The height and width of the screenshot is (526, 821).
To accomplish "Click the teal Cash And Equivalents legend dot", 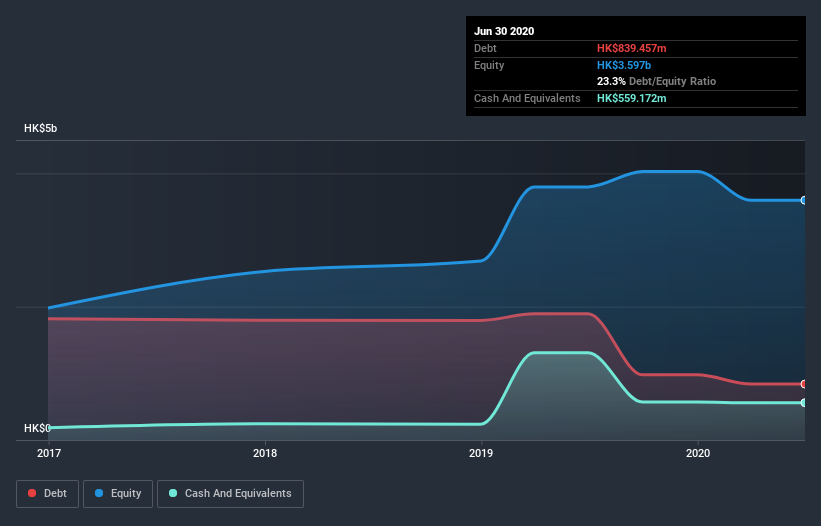I will pos(173,493).
